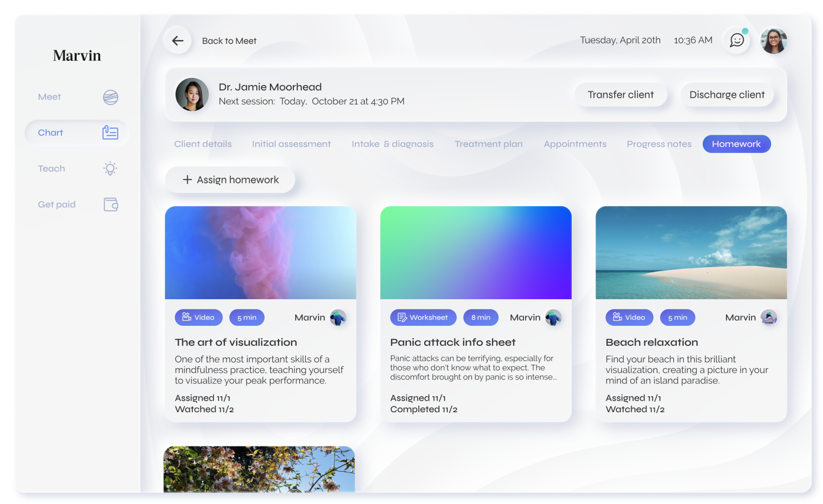
Task: Open the flowering branches thumbnail at bottom
Action: click(259, 469)
